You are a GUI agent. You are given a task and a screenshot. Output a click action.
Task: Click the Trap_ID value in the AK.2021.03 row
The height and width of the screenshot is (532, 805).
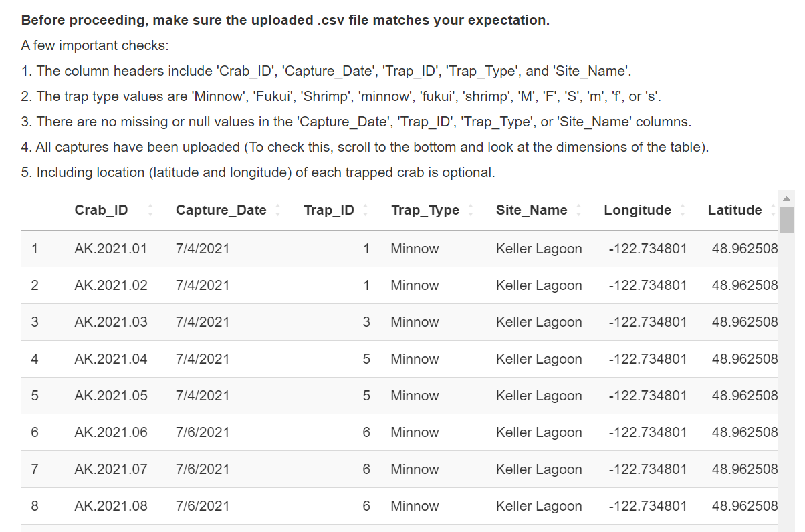(x=366, y=322)
